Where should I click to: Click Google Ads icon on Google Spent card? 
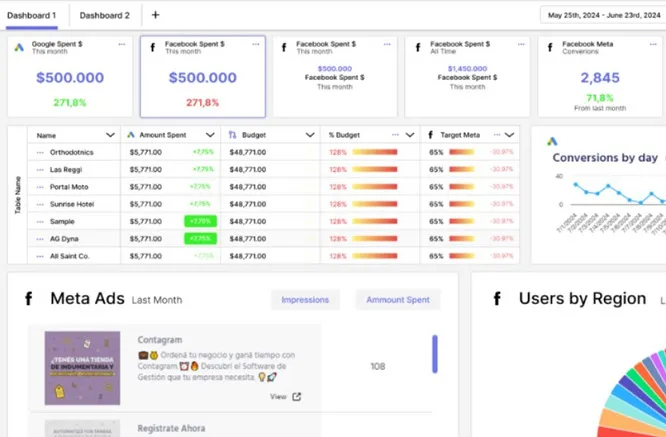pos(19,47)
